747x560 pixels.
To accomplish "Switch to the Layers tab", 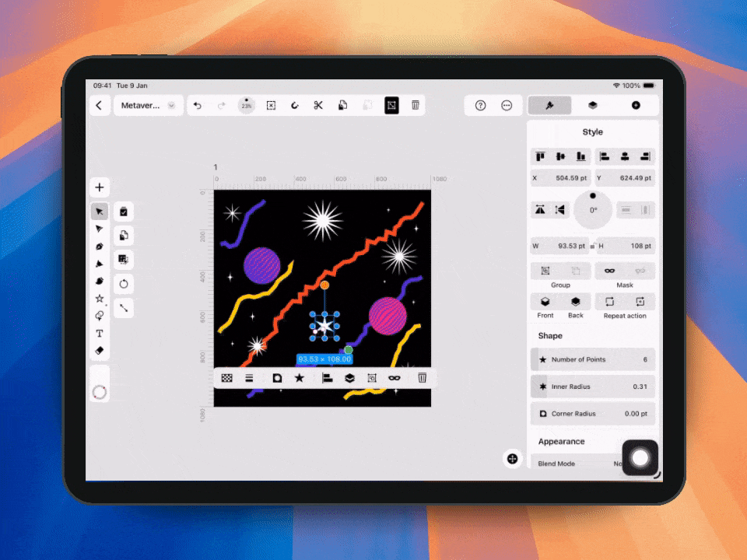I will (x=593, y=105).
